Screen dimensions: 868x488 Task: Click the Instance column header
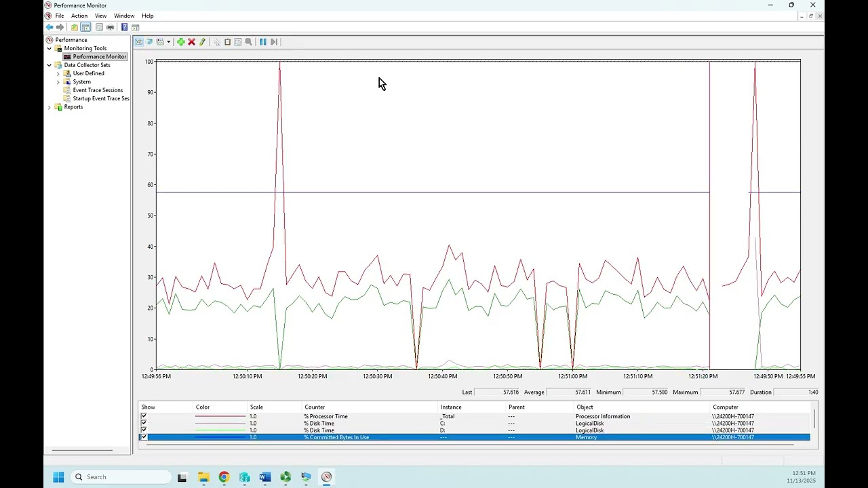[472, 407]
